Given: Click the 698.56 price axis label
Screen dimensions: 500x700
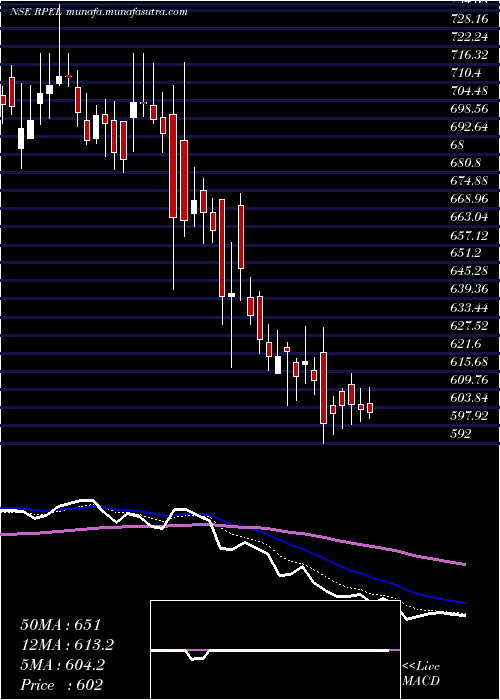Looking at the screenshot, I should coord(469,108).
